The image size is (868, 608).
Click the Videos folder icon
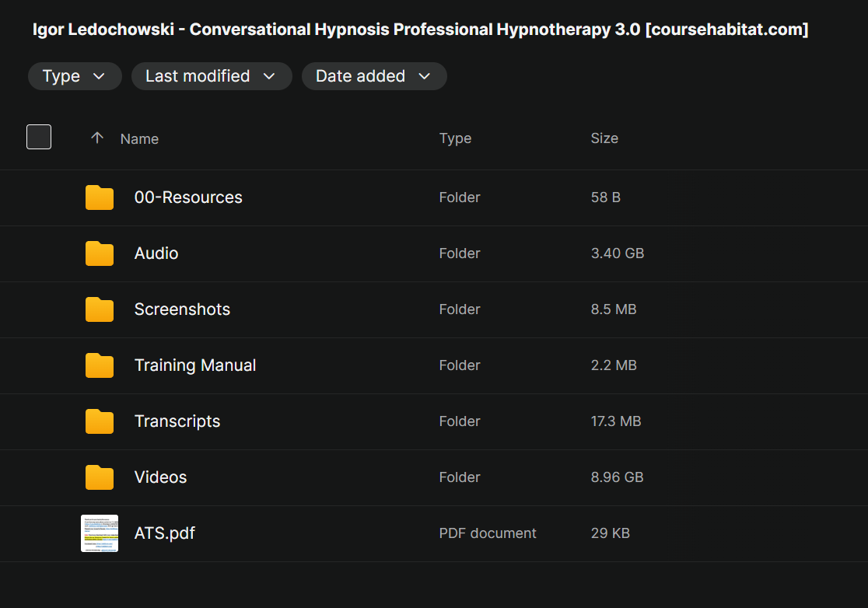click(100, 477)
